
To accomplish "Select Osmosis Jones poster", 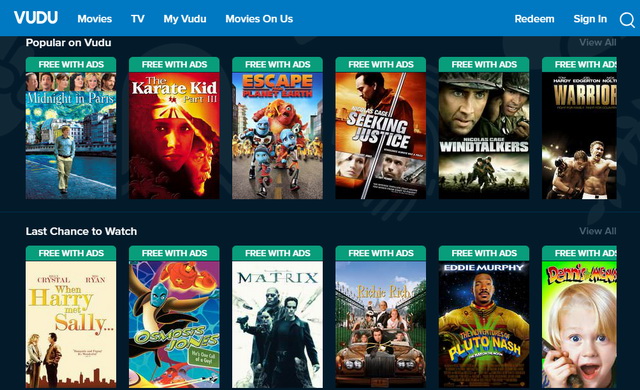I will (x=174, y=317).
